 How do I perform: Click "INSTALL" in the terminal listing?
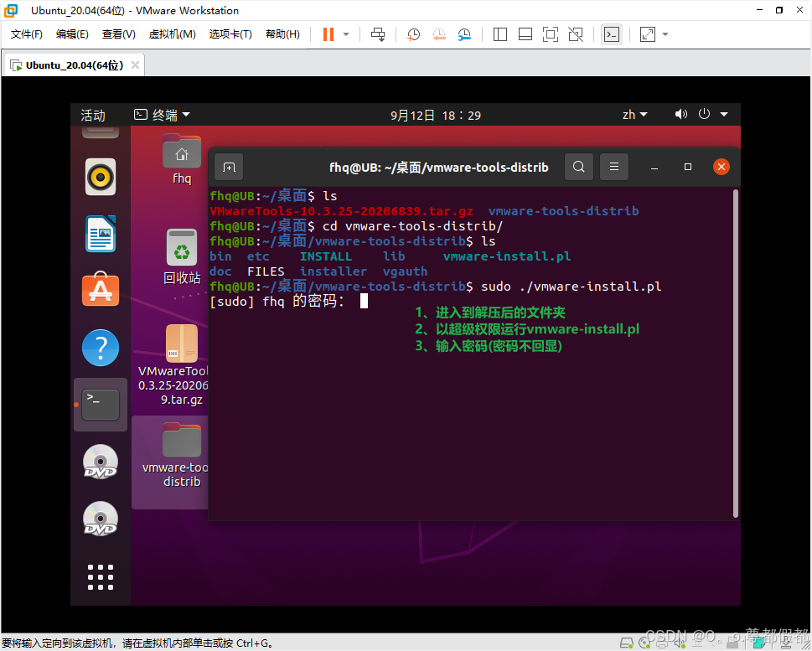[x=326, y=256]
